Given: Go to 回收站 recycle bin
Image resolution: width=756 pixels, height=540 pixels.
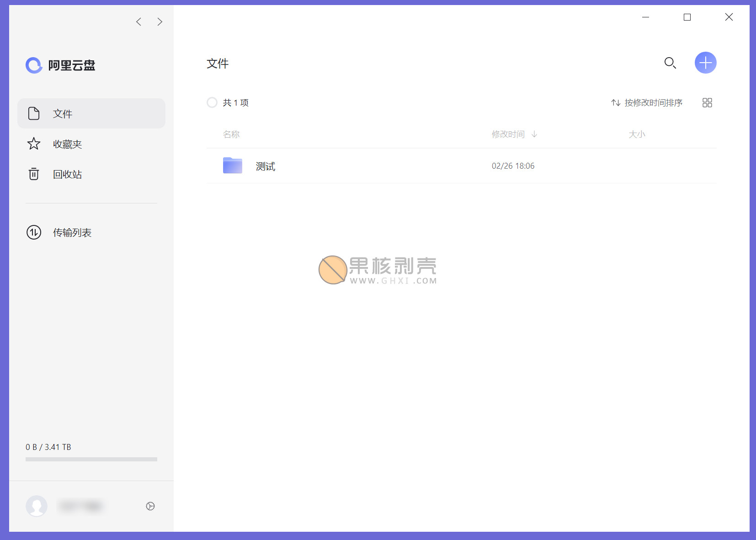Looking at the screenshot, I should 67,174.
